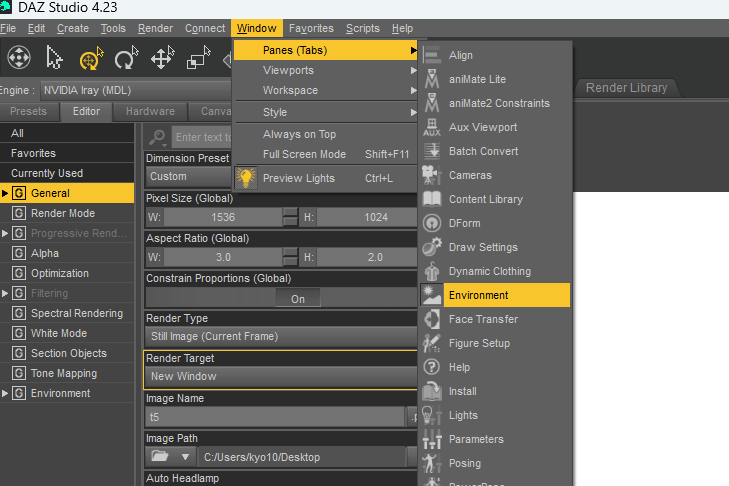Screen dimensions: 729x486
Task: Toggle Always on Top option
Action: click(x=299, y=134)
